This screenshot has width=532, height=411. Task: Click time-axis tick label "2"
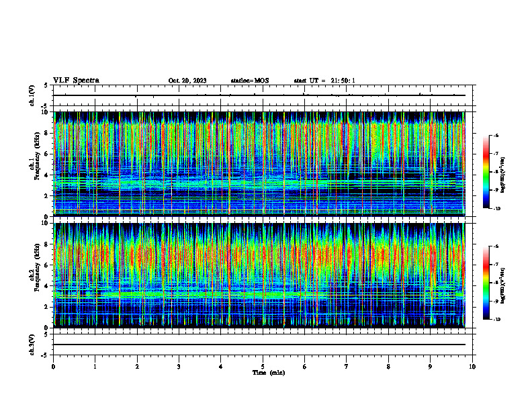click(137, 367)
